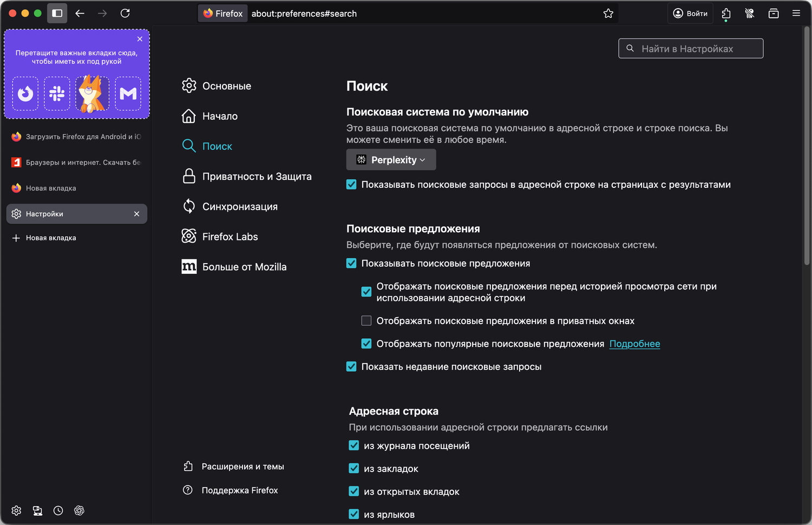The height and width of the screenshot is (525, 812).
Task: Open the synced tabs icon in the sidebar
Action: tap(37, 510)
